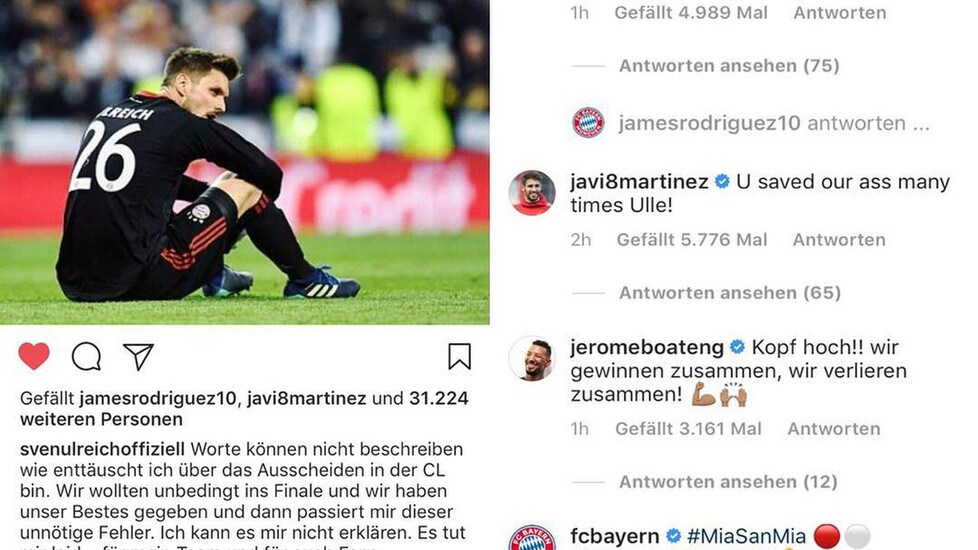
Task: Share post using paper plane icon
Action: (138, 357)
